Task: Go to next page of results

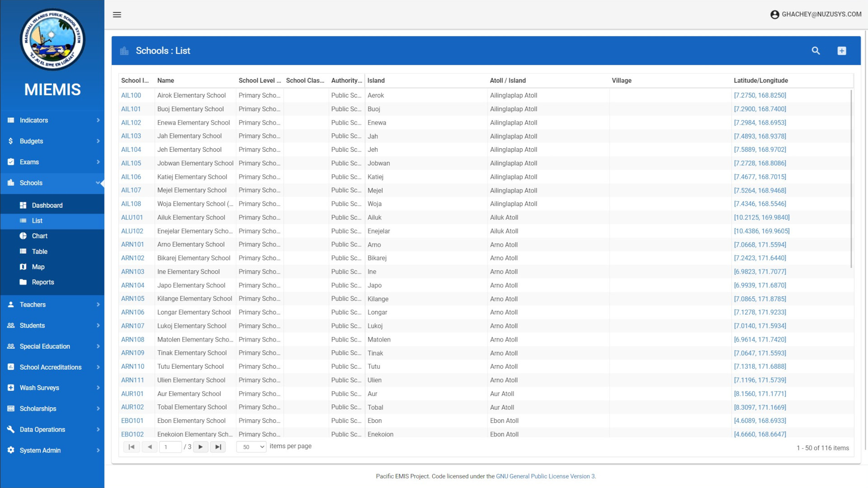Action: (x=201, y=447)
